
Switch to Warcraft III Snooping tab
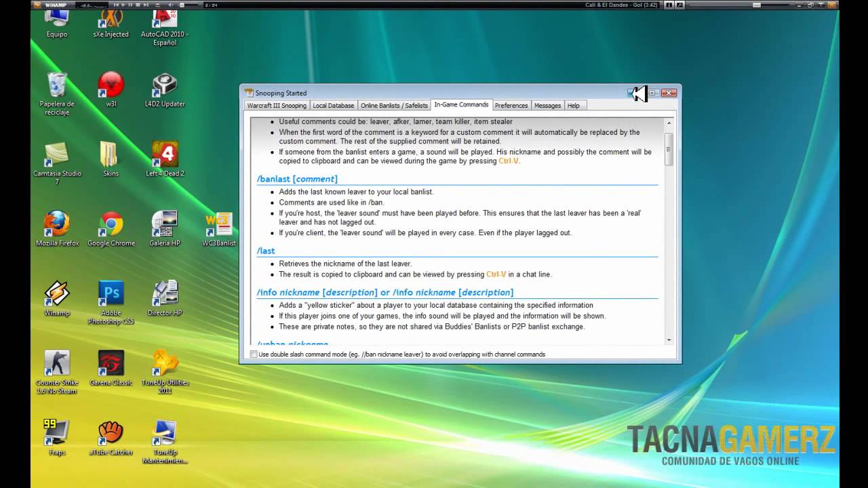277,106
